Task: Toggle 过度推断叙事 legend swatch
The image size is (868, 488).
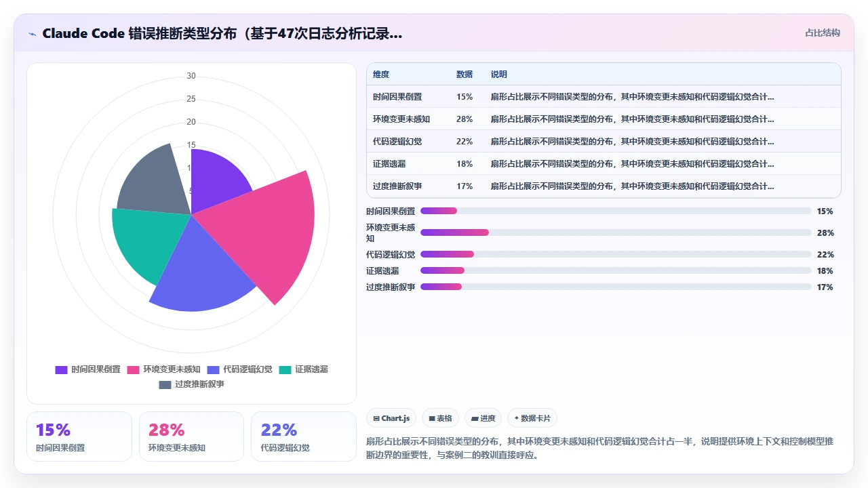Action: click(165, 384)
